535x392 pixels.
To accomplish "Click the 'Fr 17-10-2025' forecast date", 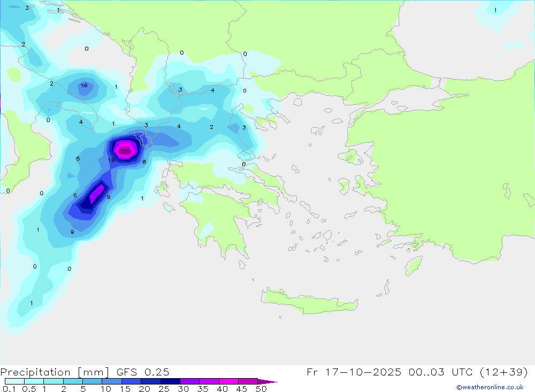I will 354,372.
